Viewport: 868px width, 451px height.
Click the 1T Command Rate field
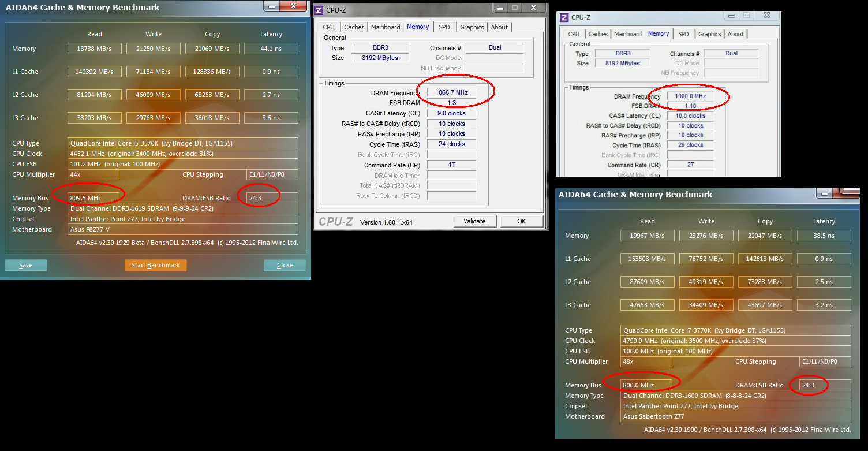(452, 165)
